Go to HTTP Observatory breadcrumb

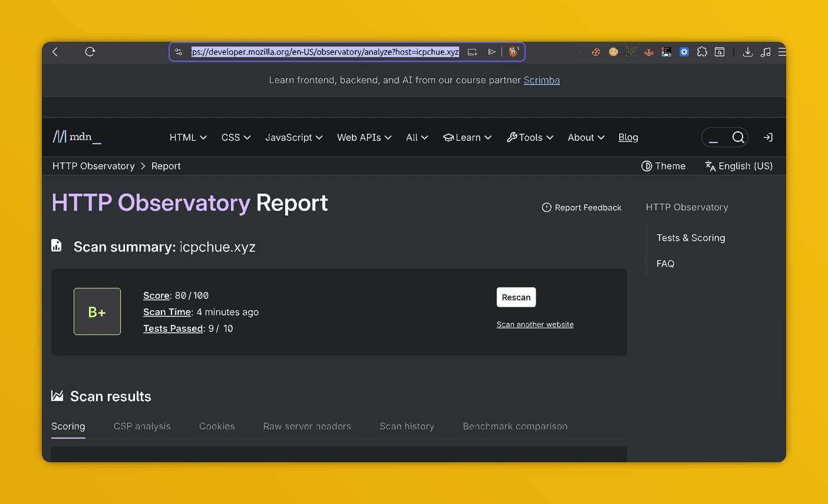click(93, 166)
